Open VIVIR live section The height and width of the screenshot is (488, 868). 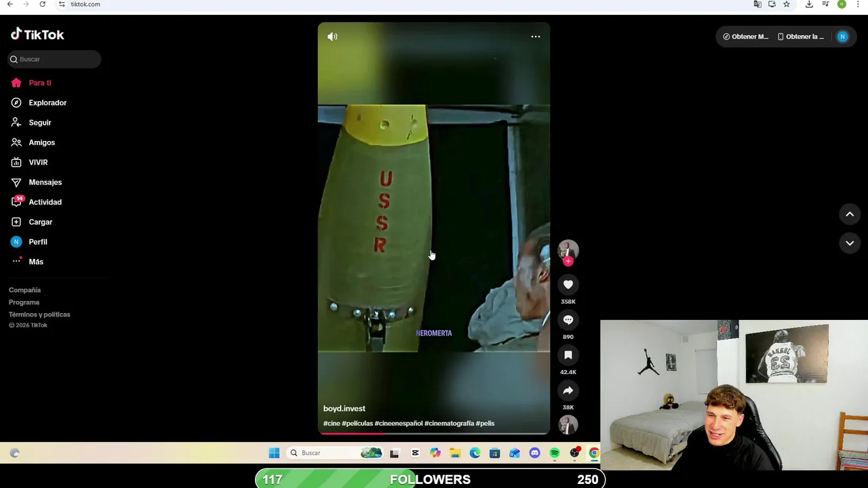click(x=38, y=162)
